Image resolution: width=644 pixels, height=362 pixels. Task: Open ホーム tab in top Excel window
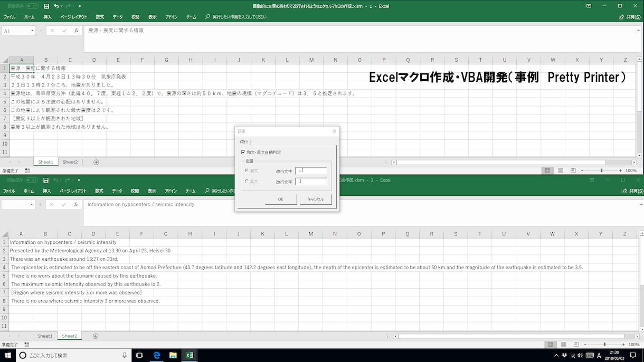[x=29, y=17]
